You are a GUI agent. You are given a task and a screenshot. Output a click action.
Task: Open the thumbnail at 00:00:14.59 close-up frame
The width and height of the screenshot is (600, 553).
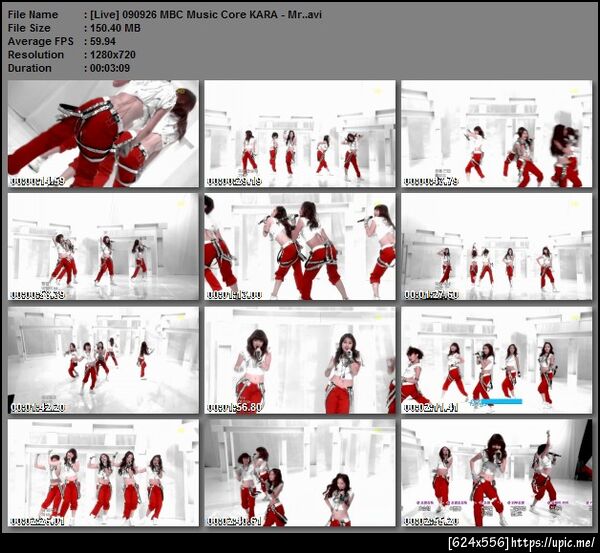[103, 134]
